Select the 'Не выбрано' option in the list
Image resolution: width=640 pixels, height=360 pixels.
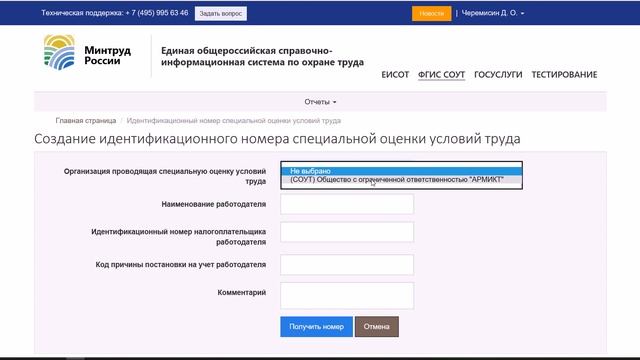click(x=402, y=171)
